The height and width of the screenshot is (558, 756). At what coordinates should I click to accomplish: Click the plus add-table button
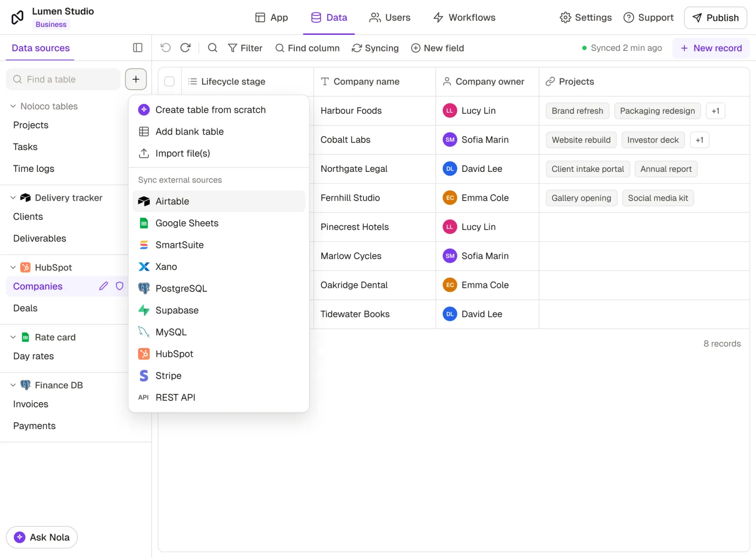(x=136, y=79)
